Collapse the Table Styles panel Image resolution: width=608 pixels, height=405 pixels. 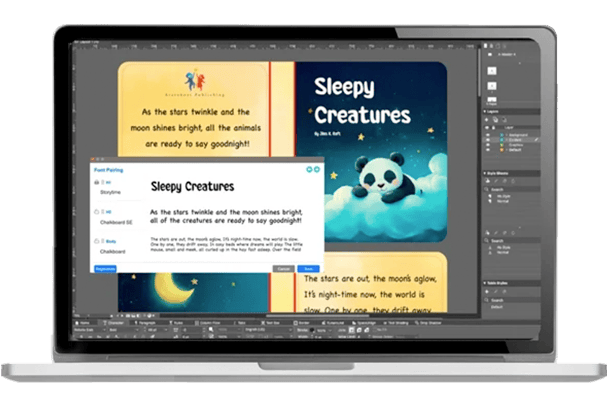pos(485,283)
